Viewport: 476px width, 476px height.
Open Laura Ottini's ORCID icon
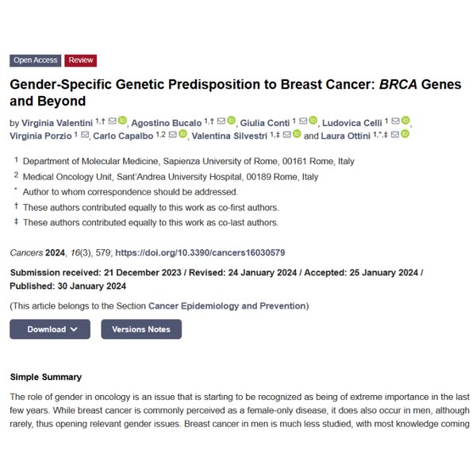[405, 135]
